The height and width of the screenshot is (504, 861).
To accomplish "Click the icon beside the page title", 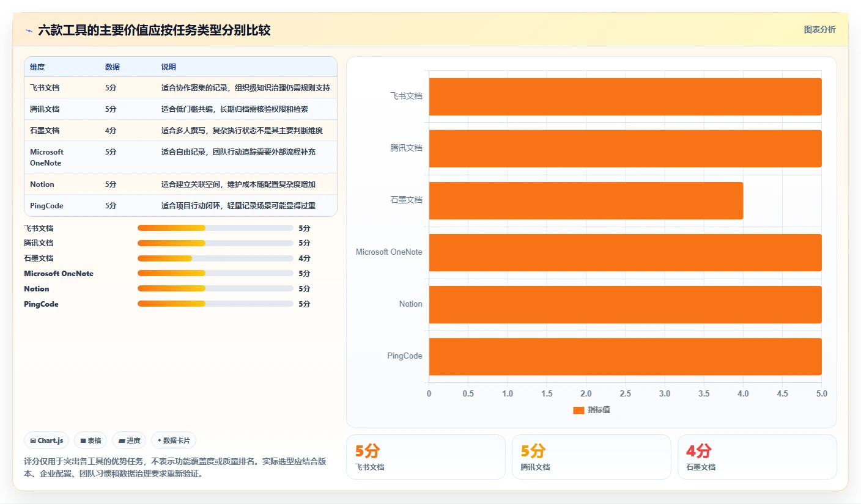I will (29, 30).
